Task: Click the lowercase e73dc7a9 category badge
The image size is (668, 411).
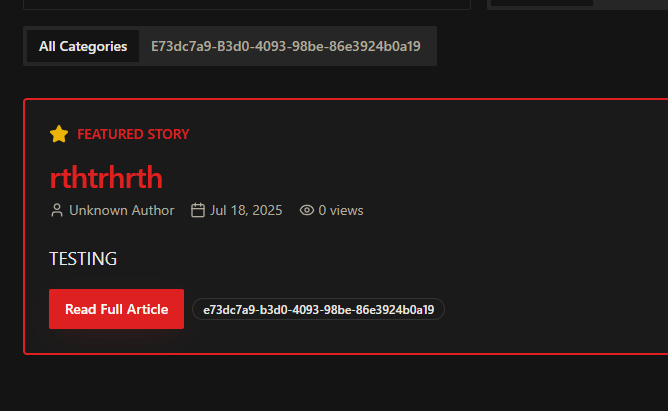Action: coord(319,310)
